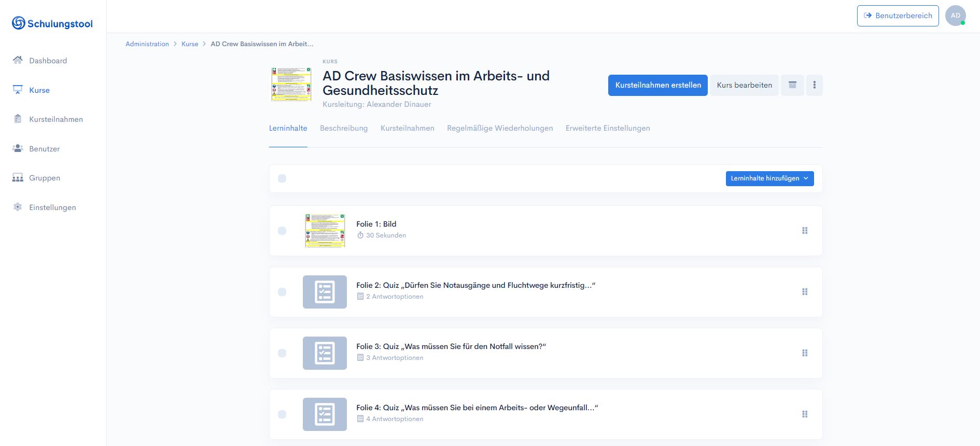Toggle the select-all checkbox above slides
This screenshot has width=980, height=446.
pyautogui.click(x=282, y=178)
